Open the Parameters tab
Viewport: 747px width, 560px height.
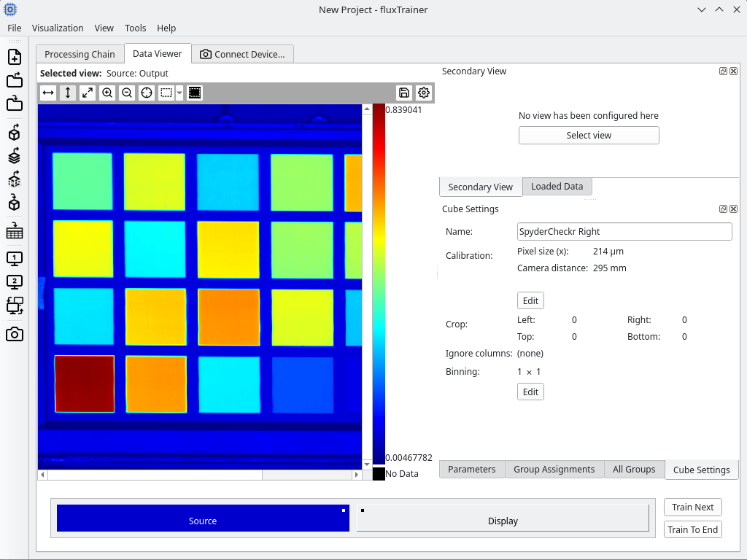[x=472, y=469]
